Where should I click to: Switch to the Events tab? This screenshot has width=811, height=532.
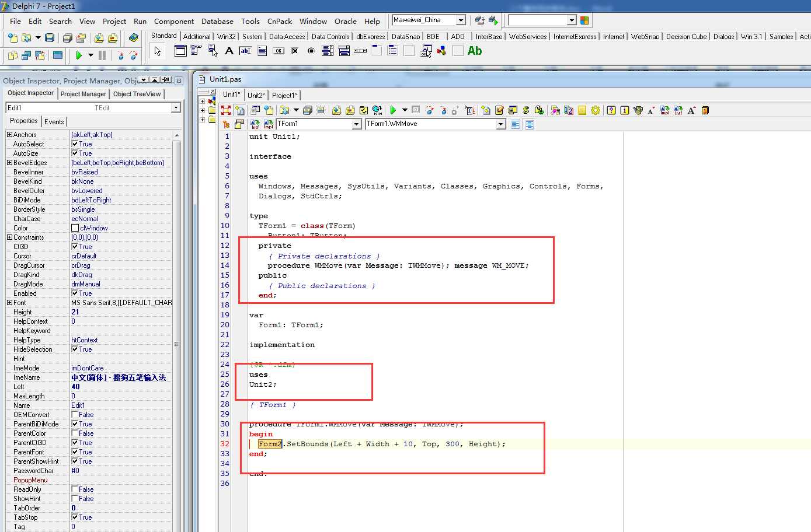point(54,122)
